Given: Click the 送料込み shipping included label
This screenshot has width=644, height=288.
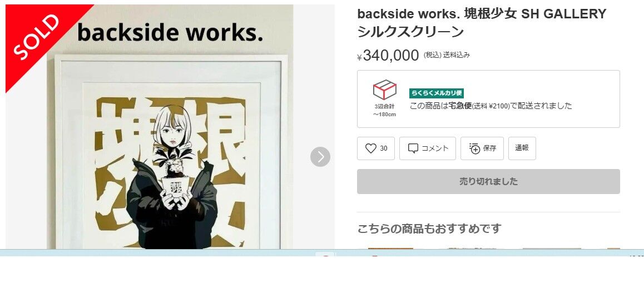Looking at the screenshot, I should tap(456, 54).
